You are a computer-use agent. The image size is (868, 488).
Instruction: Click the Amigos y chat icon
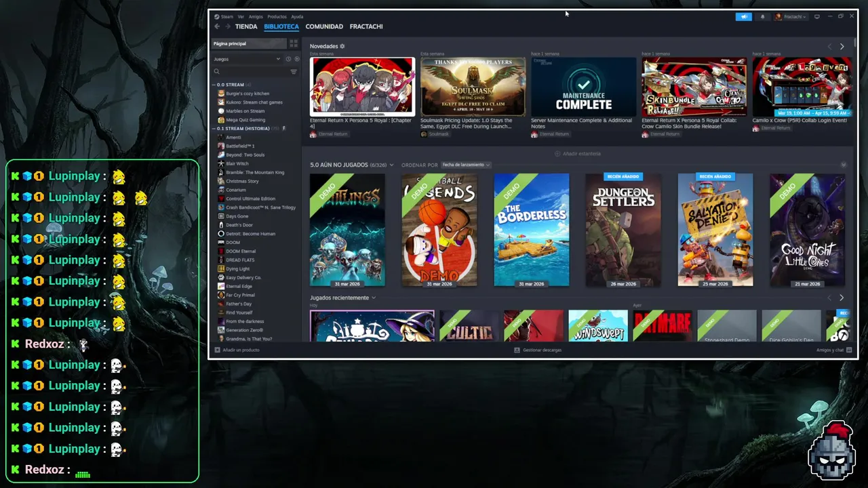849,350
